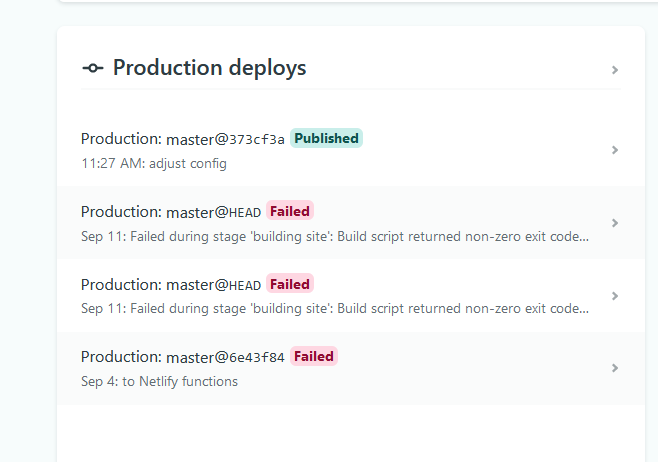Open chevron of the upper master@HEAD deploy
The width and height of the screenshot is (658, 462).
coord(615,223)
